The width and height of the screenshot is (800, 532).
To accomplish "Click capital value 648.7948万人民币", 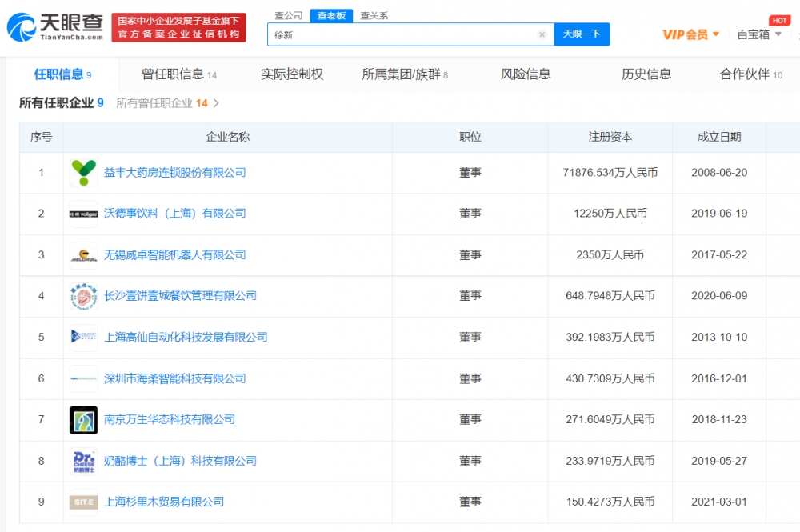I will coord(610,296).
